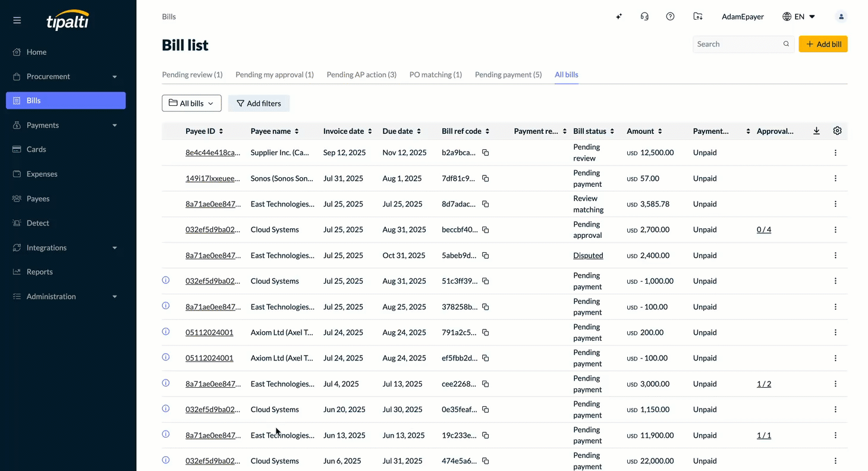Sort table by Amount column
The width and height of the screenshot is (868, 471).
click(x=644, y=131)
